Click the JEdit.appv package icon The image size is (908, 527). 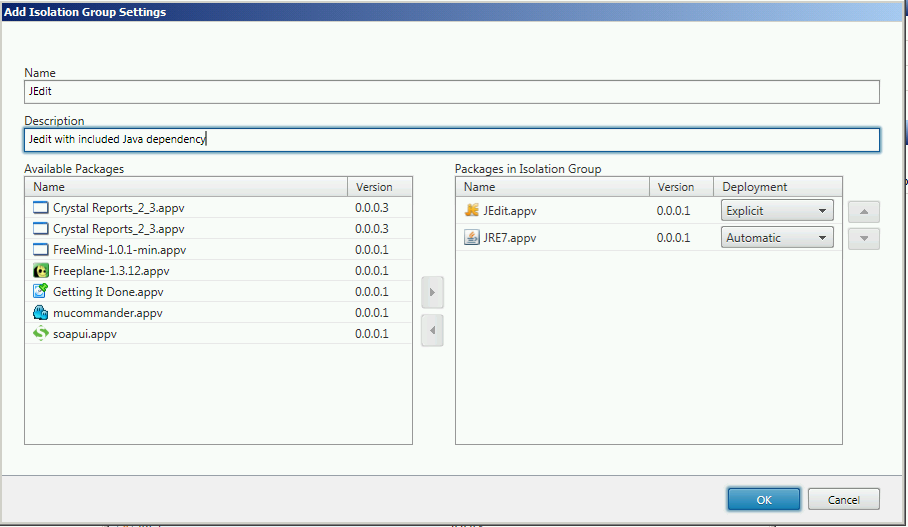[472, 211]
